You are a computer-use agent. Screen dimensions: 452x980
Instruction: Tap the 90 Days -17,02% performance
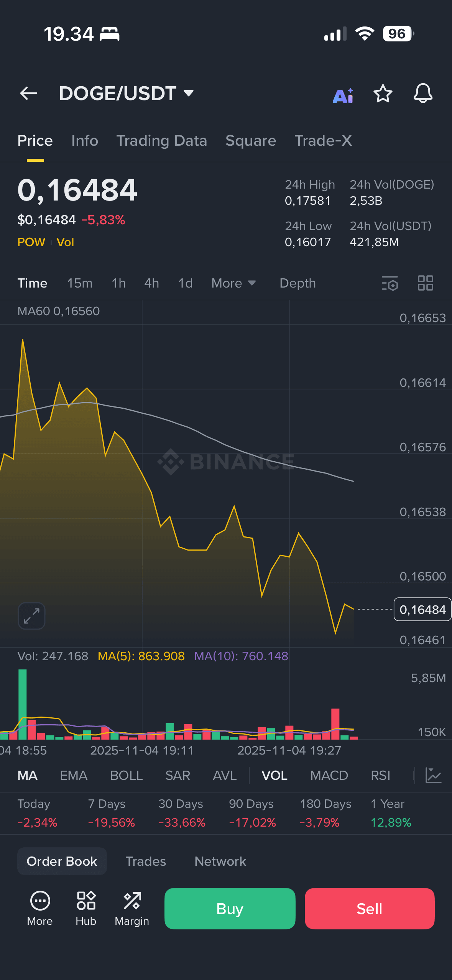[x=252, y=813]
